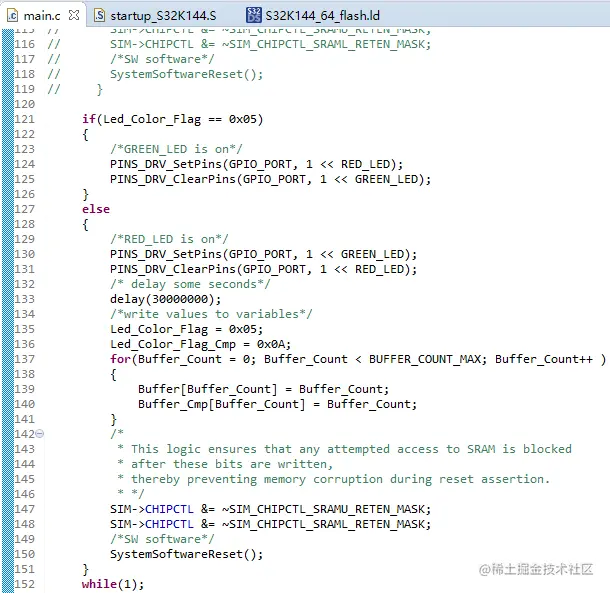This screenshot has width=610, height=593.
Task: Click the '/*SW software*/' comment on line 149
Action: click(162, 539)
